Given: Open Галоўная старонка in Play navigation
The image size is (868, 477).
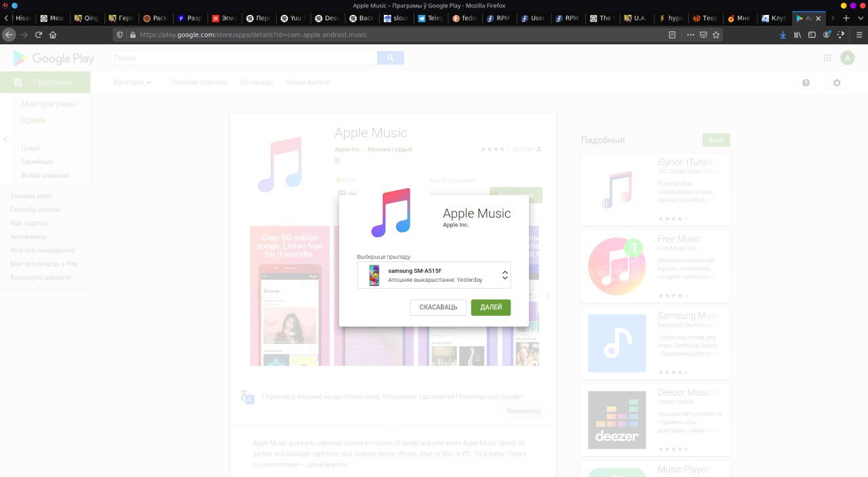Looking at the screenshot, I should (x=199, y=83).
